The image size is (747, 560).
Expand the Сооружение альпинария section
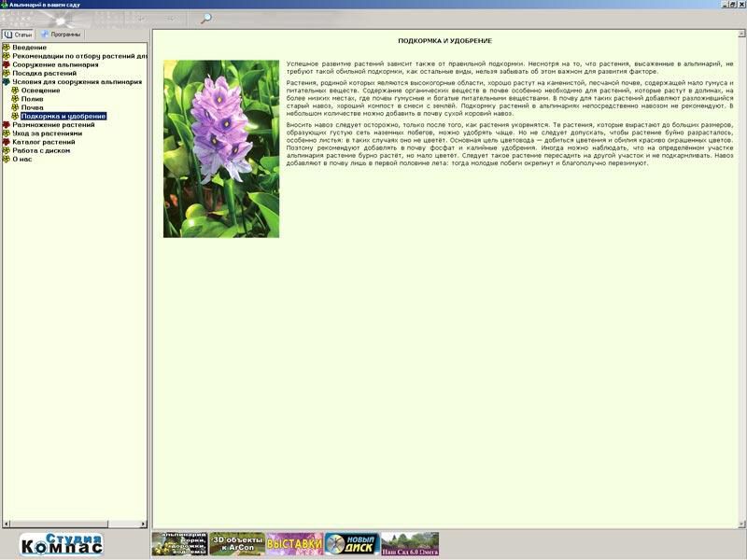click(x=7, y=65)
